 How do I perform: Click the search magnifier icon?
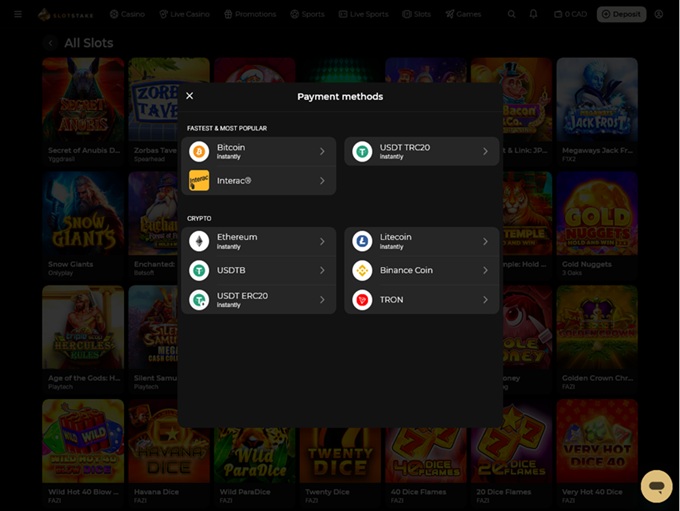tap(512, 14)
